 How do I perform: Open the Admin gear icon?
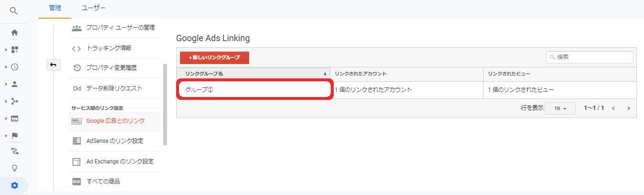[x=14, y=185]
